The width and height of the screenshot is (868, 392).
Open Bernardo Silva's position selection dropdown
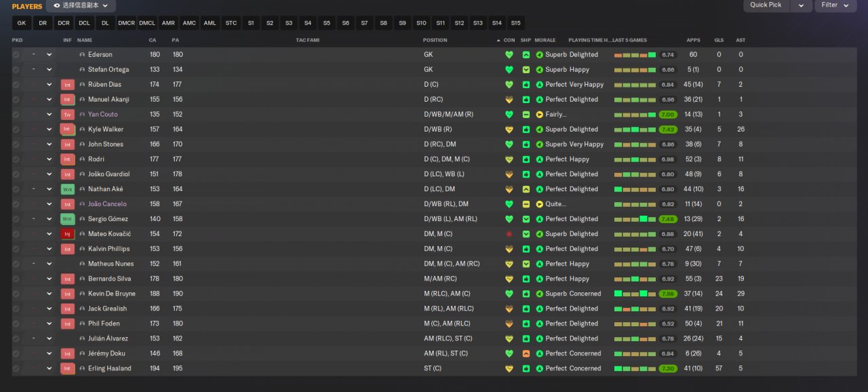click(49, 279)
